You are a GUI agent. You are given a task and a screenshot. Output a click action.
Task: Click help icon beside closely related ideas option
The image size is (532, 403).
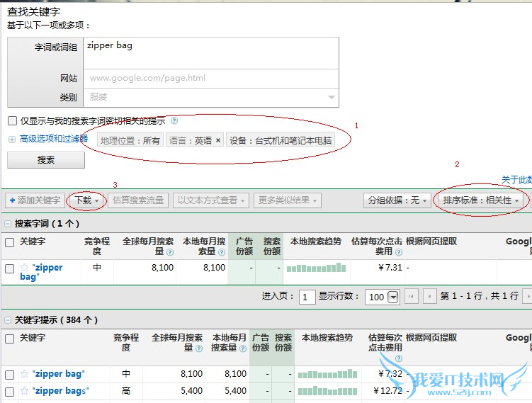point(174,120)
